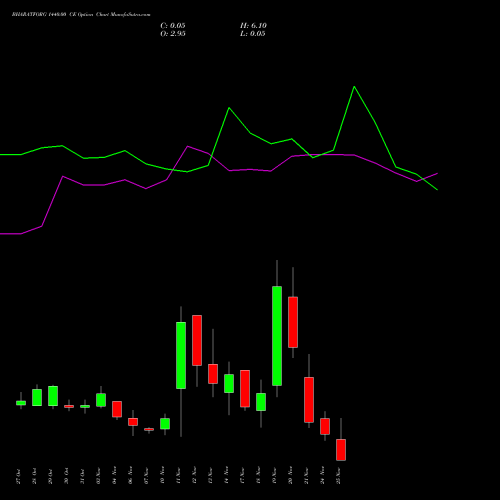Click the red candle for 21 Nov

309,400
